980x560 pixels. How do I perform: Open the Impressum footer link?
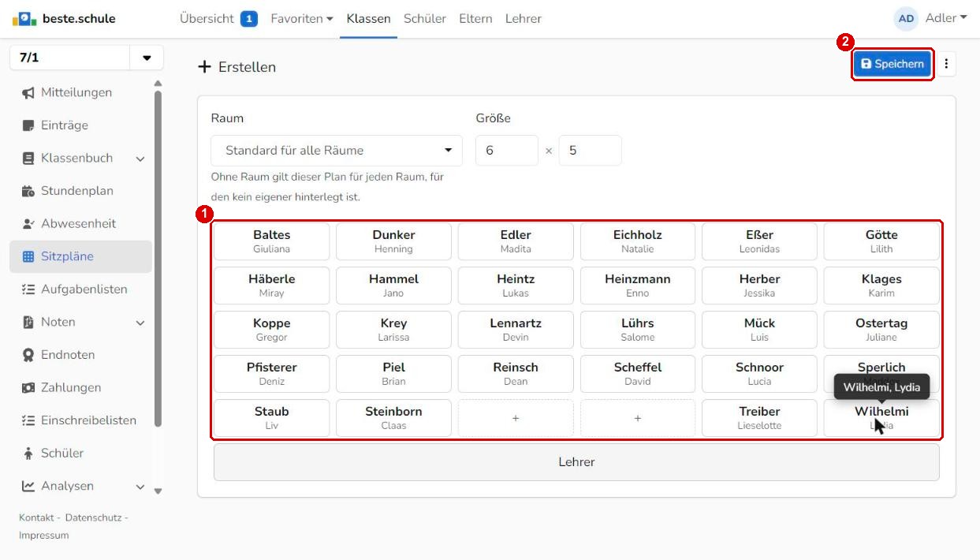(x=44, y=536)
